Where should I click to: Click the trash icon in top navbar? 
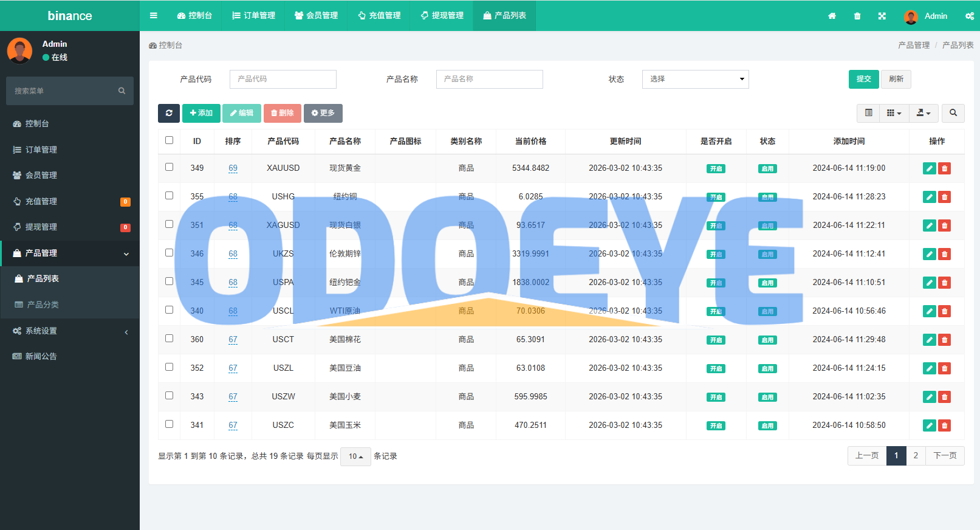tap(857, 16)
